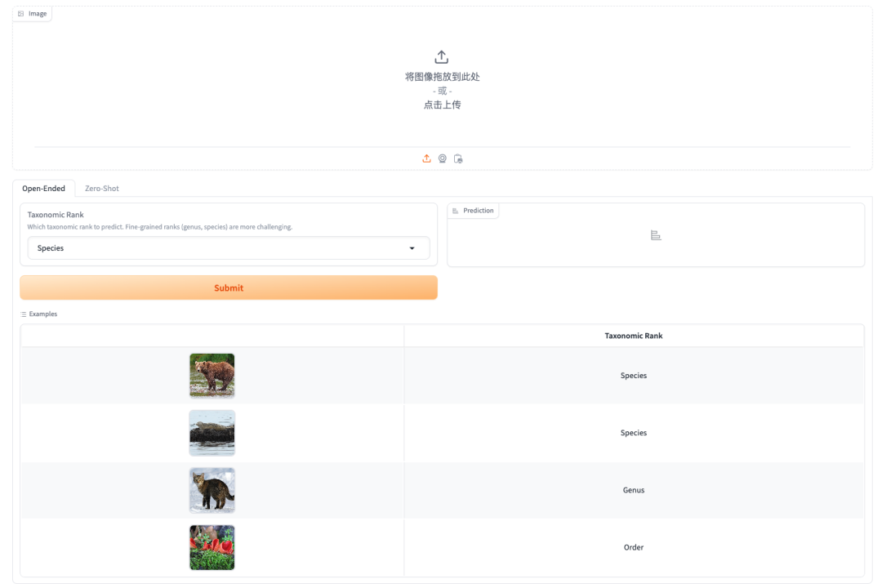This screenshot has width=882, height=588.
Task: Click the dropdown arrow for Taxonomic Rank
Action: pos(412,248)
